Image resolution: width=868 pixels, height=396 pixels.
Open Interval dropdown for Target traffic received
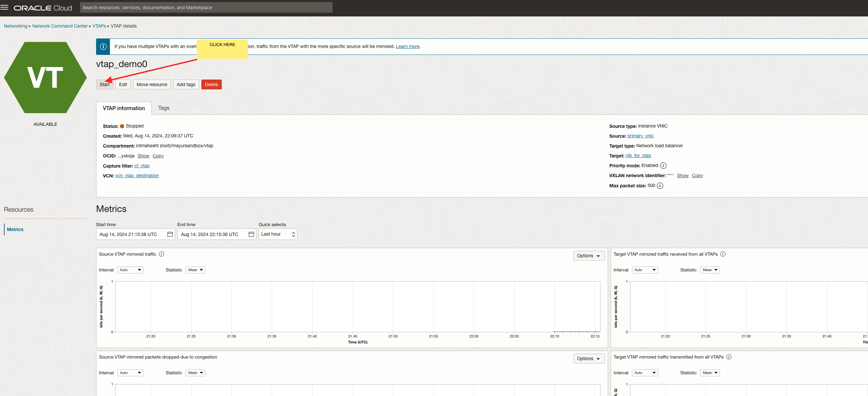coord(645,270)
